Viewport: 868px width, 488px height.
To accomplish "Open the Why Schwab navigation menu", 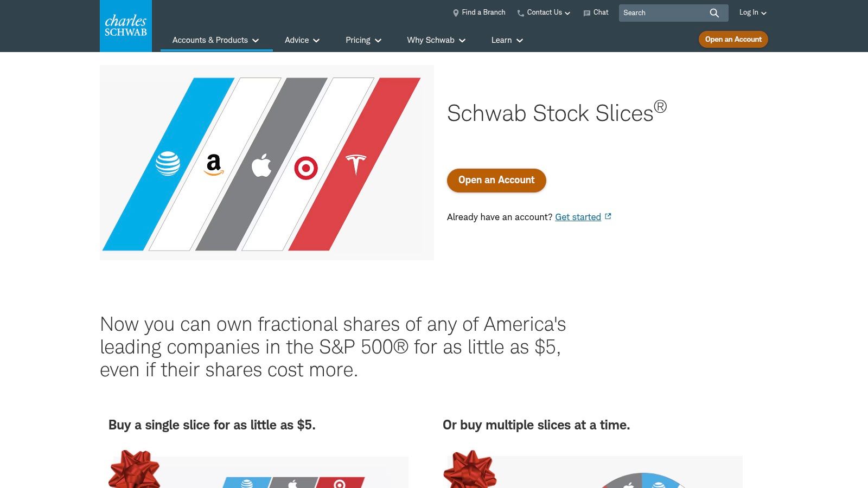I will [x=436, y=40].
